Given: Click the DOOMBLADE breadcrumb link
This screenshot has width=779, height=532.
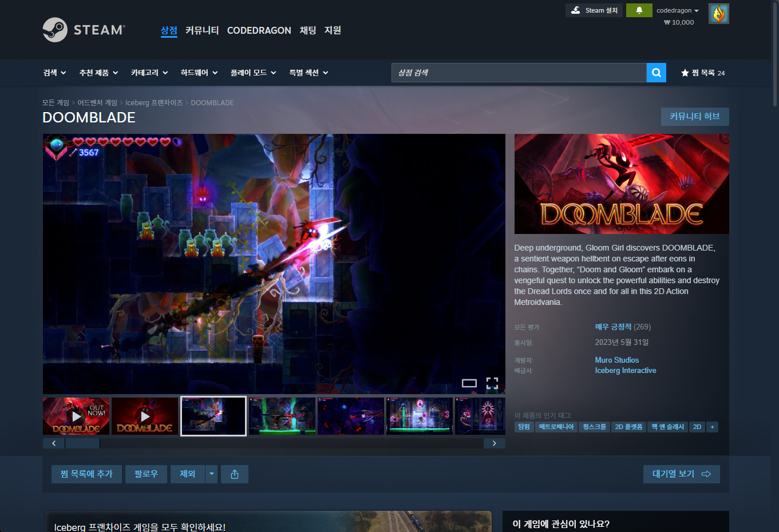Looking at the screenshot, I should click(x=212, y=102).
